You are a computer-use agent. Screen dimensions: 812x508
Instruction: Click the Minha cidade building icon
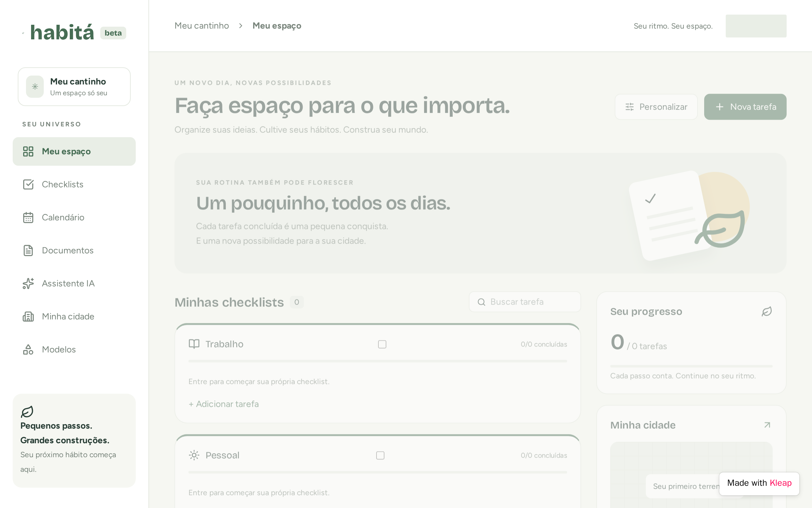point(28,317)
